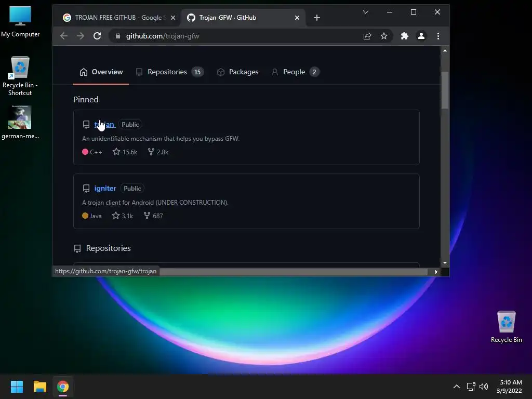Viewport: 532px width, 399px height.
Task: Bookmark this page with the star icon
Action: [384, 36]
